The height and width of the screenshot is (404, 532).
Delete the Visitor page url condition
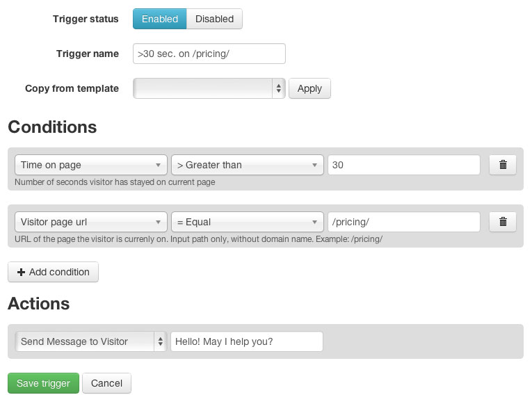(503, 222)
